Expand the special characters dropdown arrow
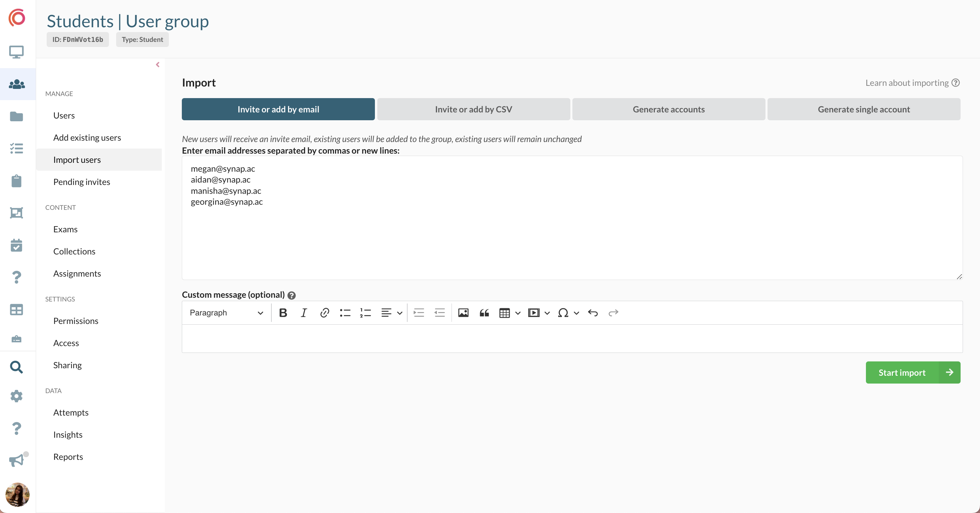 [x=576, y=313]
